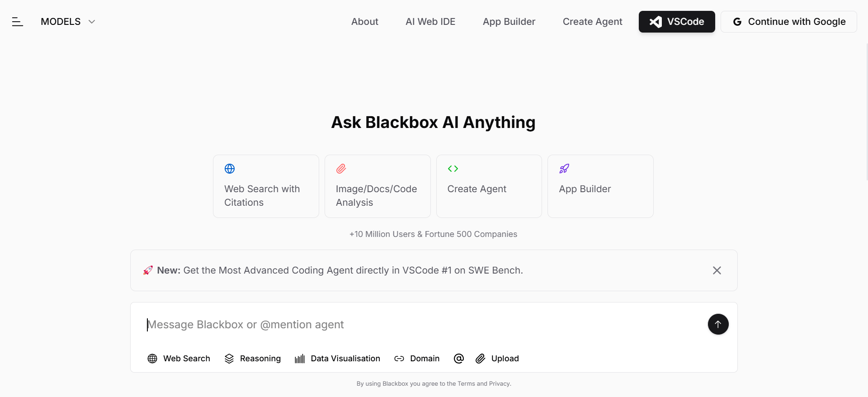Viewport: 868px width, 397px height.
Task: Click the chevron next to MODELS
Action: (x=92, y=22)
